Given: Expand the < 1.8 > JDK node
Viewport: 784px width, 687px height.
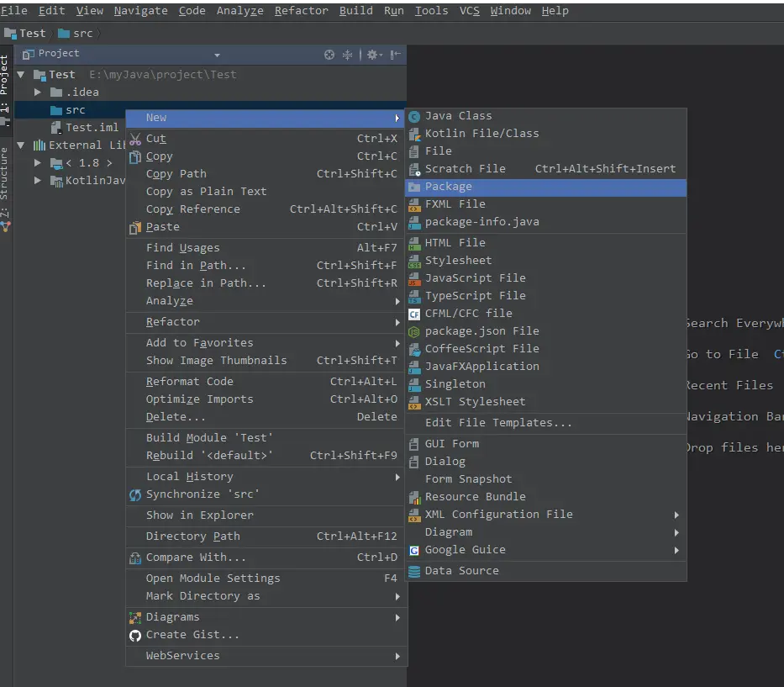Looking at the screenshot, I should click(x=38, y=162).
